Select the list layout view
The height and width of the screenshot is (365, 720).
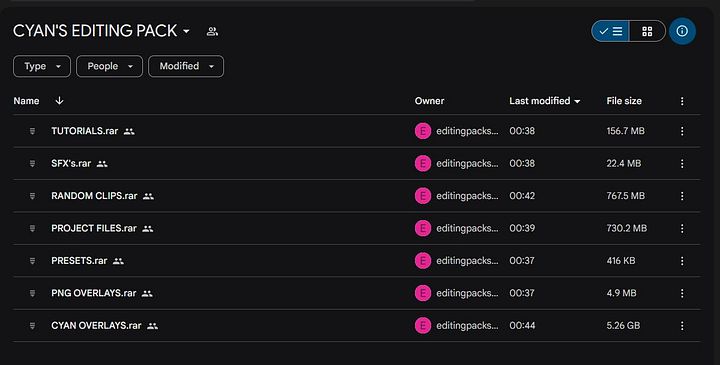[x=611, y=31]
